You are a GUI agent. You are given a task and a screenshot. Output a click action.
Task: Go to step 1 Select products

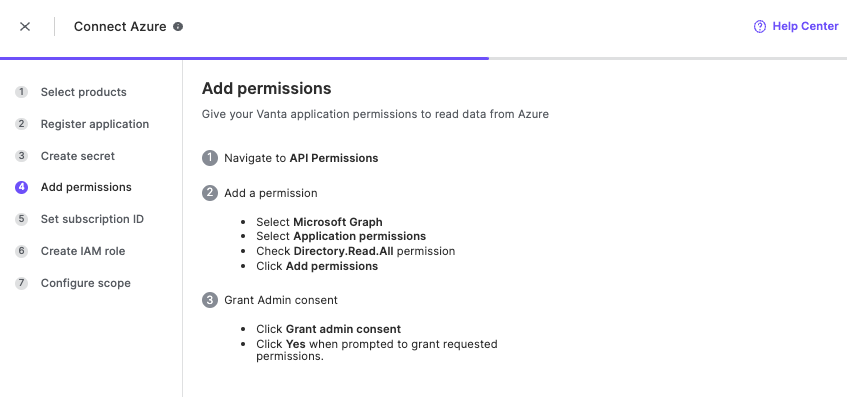pos(83,92)
